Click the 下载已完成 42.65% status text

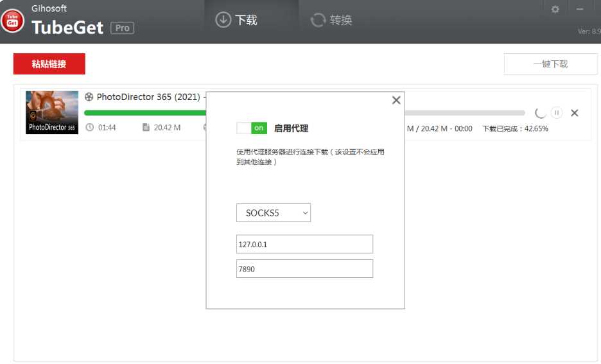pos(515,129)
